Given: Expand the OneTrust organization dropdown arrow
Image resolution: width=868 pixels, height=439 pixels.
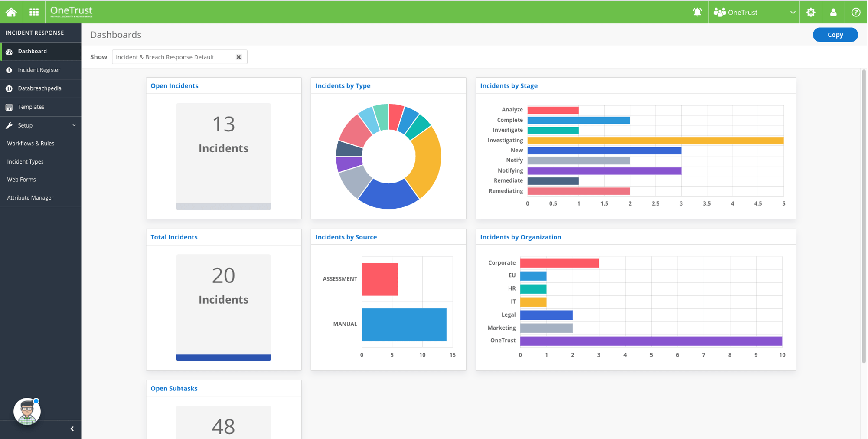Looking at the screenshot, I should pyautogui.click(x=793, y=13).
